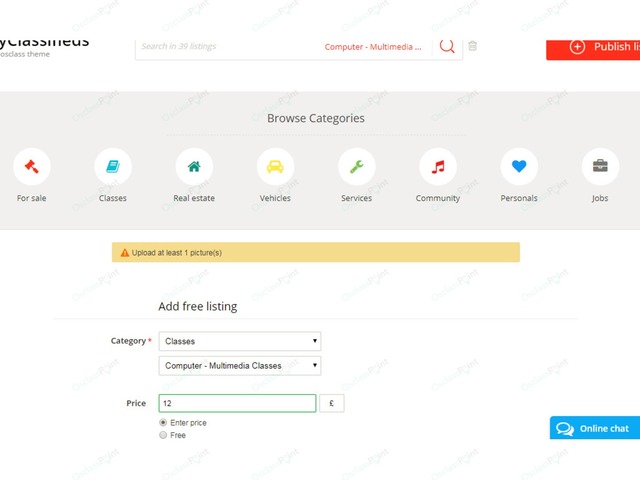The image size is (640, 480).
Task: Click the 'Add free listing' heading
Action: pyautogui.click(x=198, y=306)
